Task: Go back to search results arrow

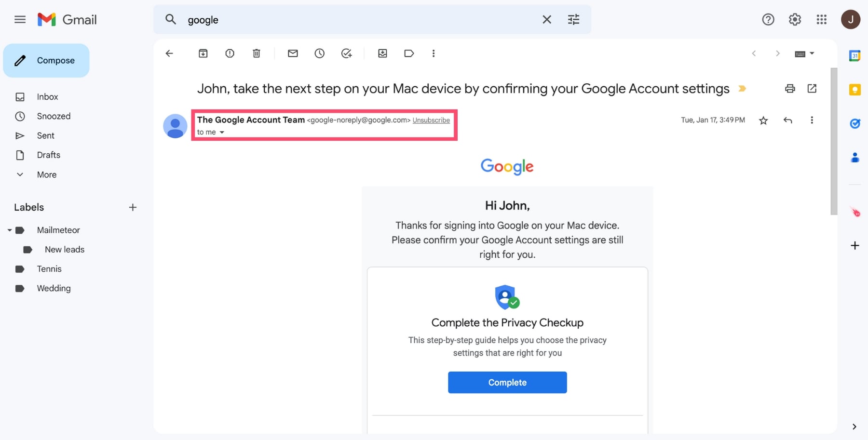Action: (x=169, y=53)
